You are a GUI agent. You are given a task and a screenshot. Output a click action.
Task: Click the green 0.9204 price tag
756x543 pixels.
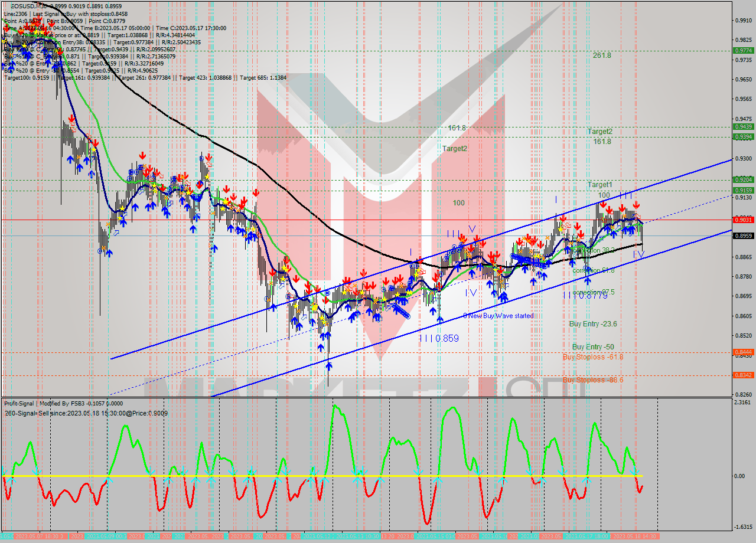pos(742,179)
